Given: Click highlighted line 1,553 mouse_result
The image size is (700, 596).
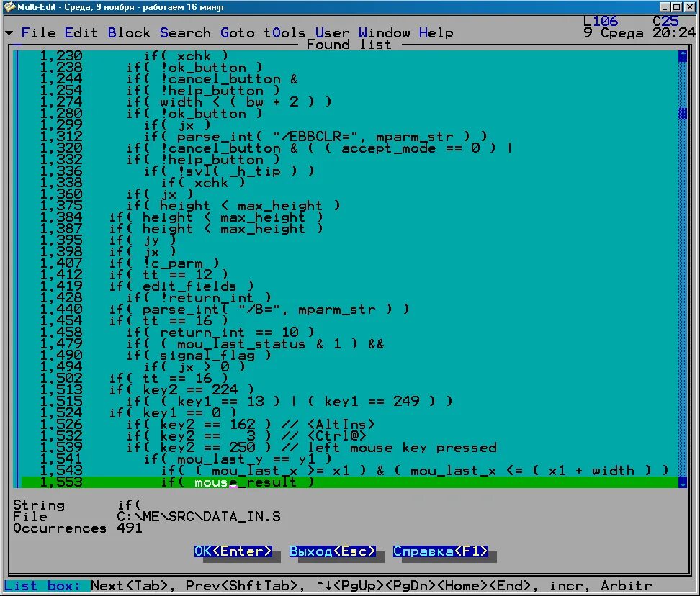Looking at the screenshot, I should [x=349, y=482].
